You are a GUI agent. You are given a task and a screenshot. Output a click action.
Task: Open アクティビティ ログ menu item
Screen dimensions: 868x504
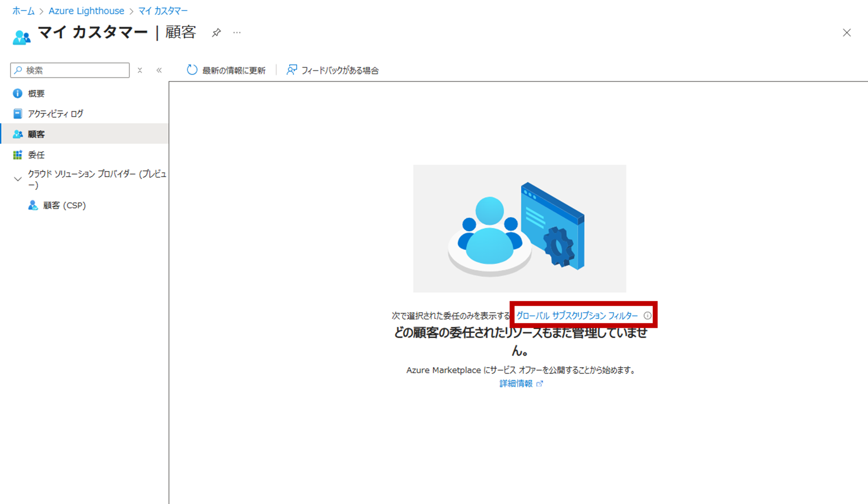[x=55, y=114]
